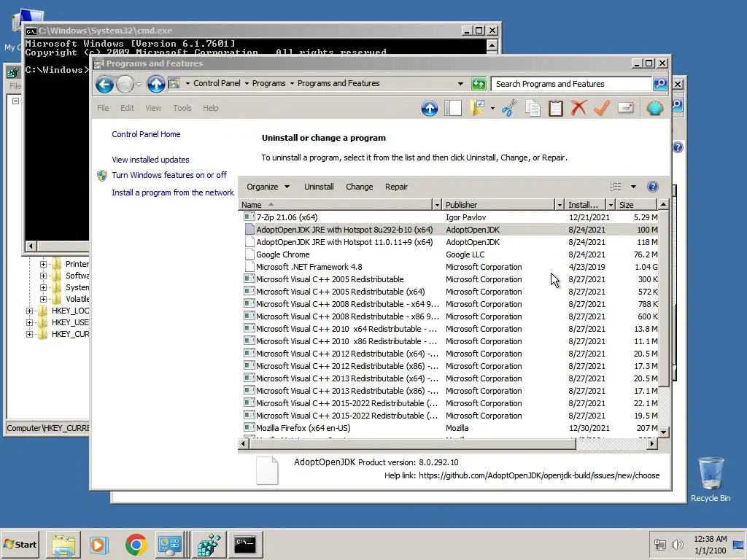
Task: Launch Windows Media Player from taskbar
Action: click(99, 544)
